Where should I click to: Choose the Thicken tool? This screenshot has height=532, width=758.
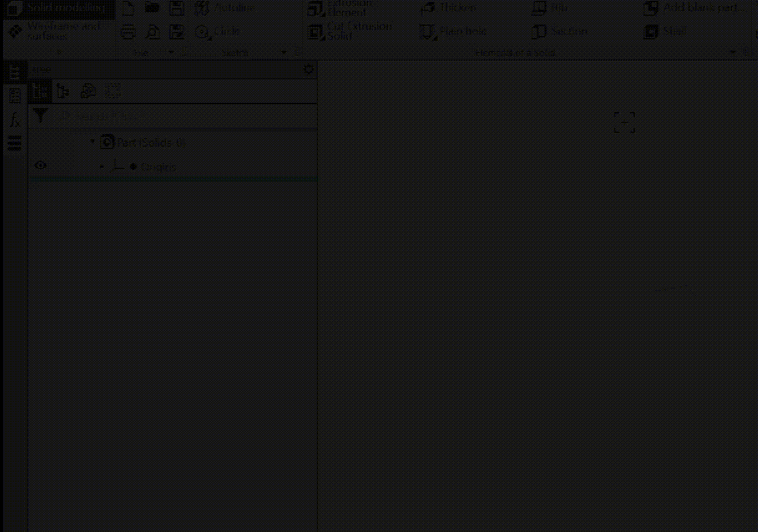coord(449,8)
